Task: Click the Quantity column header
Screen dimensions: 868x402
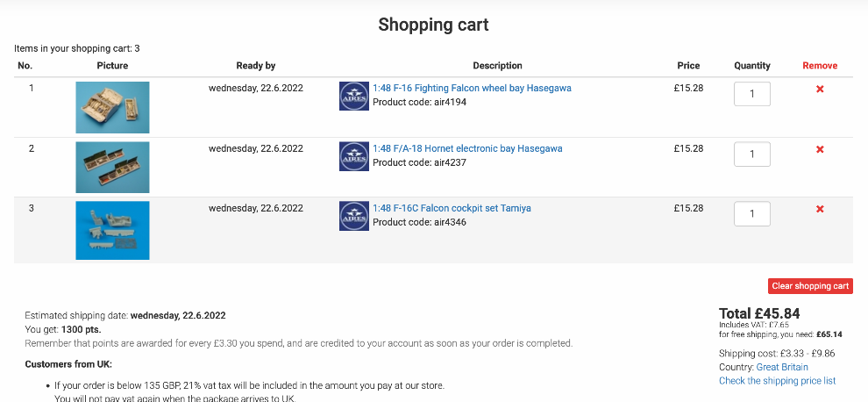Action: (x=752, y=66)
